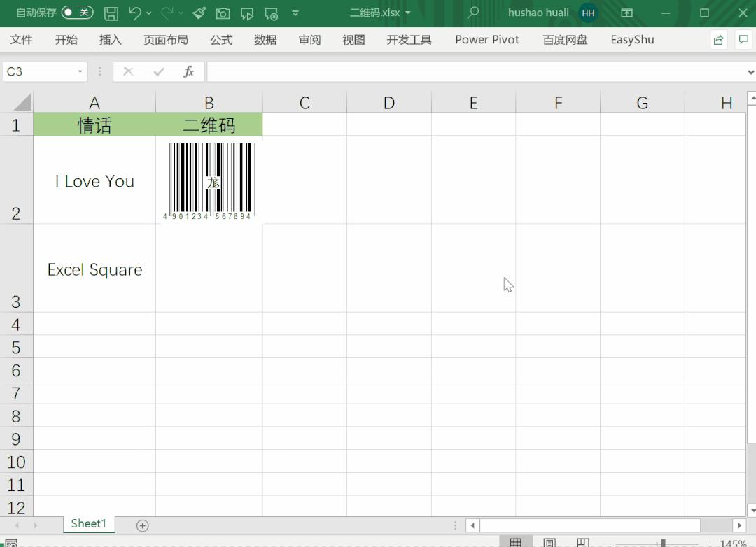Switch to Page Break Preview icon

pyautogui.click(x=583, y=542)
